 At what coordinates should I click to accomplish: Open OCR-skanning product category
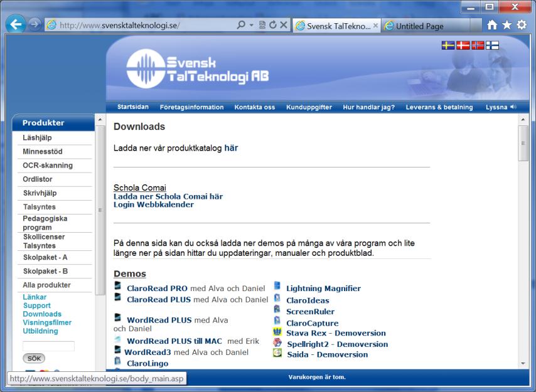pos(48,166)
